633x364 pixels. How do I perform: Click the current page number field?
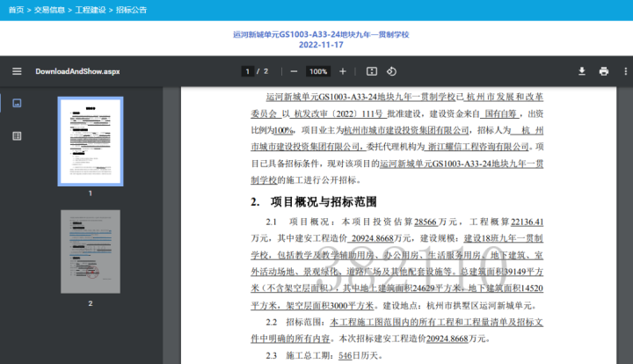(x=247, y=71)
